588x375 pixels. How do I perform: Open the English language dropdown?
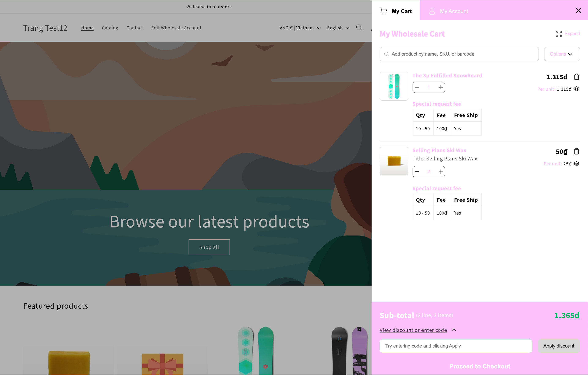click(338, 28)
